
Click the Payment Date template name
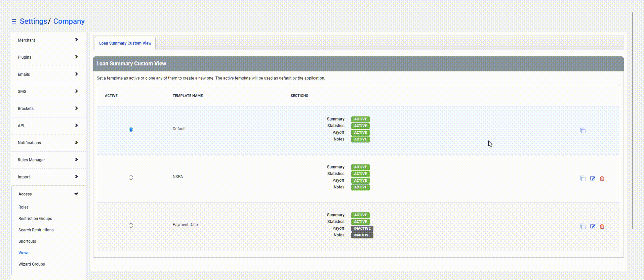(x=185, y=225)
